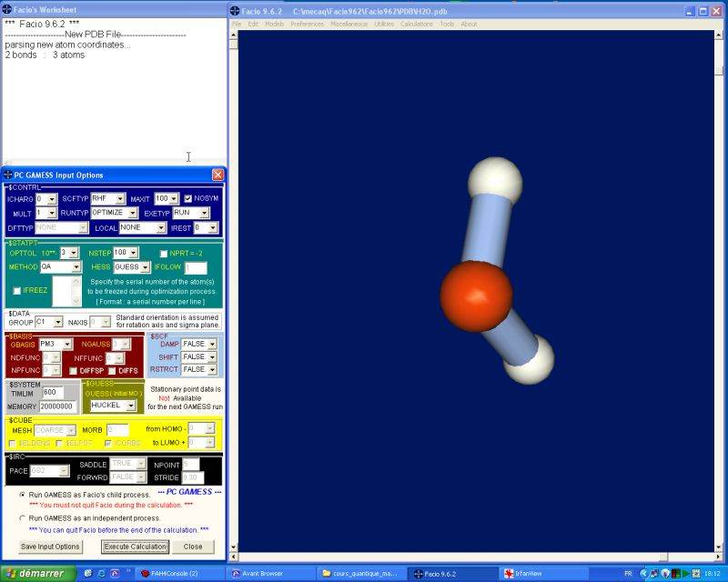Click the viewer's bottom horizontal scrollbar thumb
This screenshot has width=728, height=582.
tap(664, 557)
